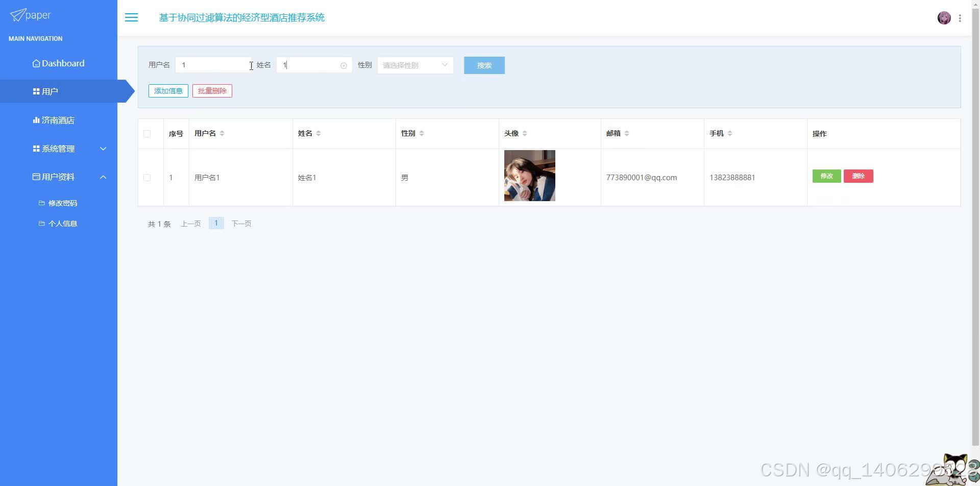Toggle the sidebar with the hamburger icon
Image resolution: width=980 pixels, height=486 pixels.
(x=131, y=17)
